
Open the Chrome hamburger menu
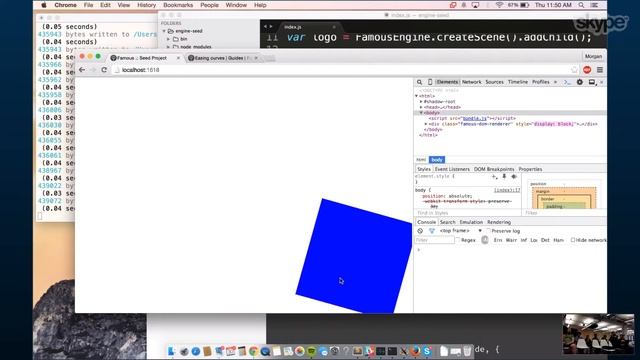(600, 70)
